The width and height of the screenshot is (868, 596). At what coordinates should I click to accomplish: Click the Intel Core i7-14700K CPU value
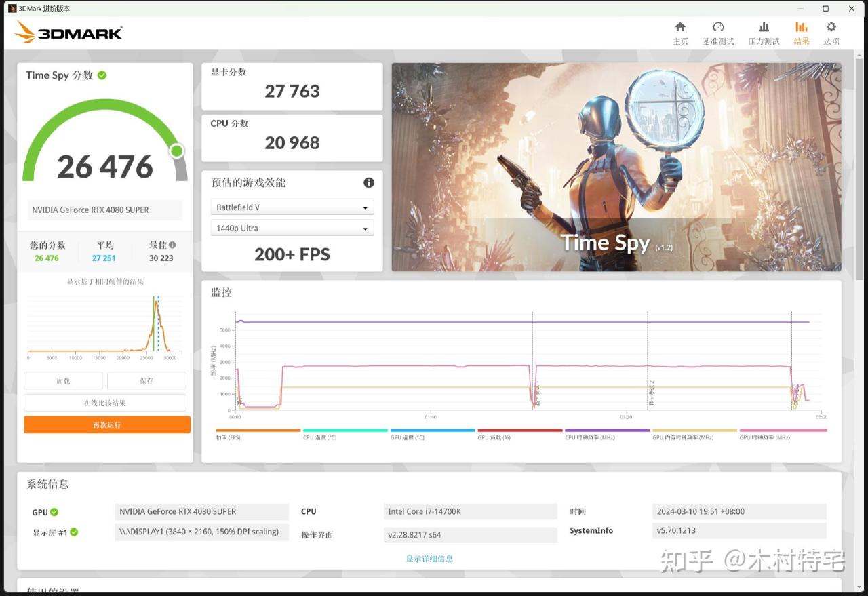(x=471, y=512)
